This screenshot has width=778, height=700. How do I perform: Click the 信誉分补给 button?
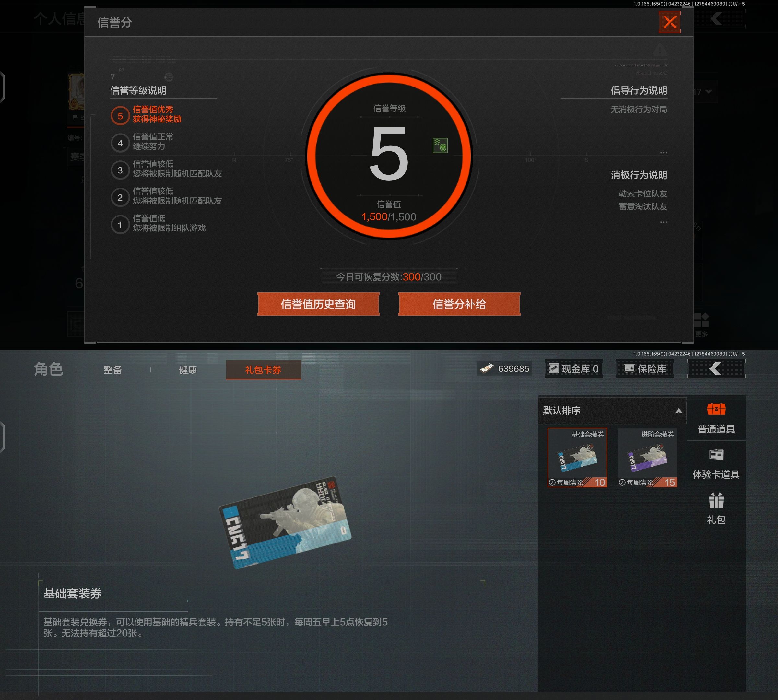click(x=459, y=304)
